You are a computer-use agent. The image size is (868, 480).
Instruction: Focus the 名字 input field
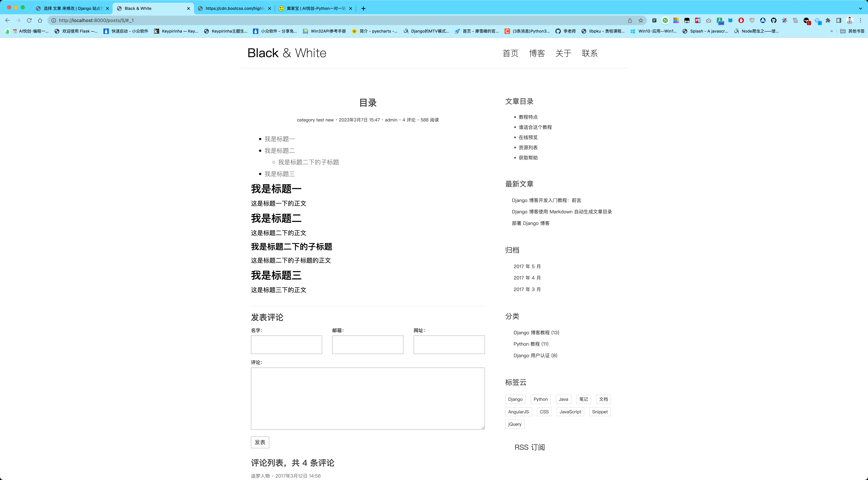pos(286,344)
